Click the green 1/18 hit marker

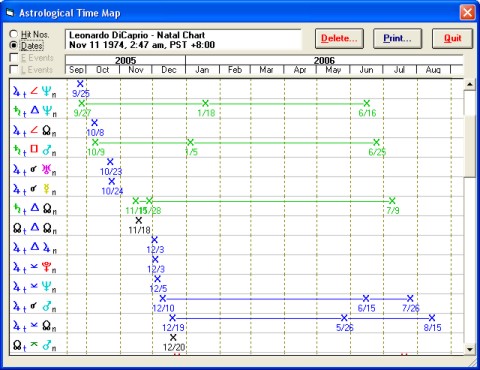coord(205,103)
